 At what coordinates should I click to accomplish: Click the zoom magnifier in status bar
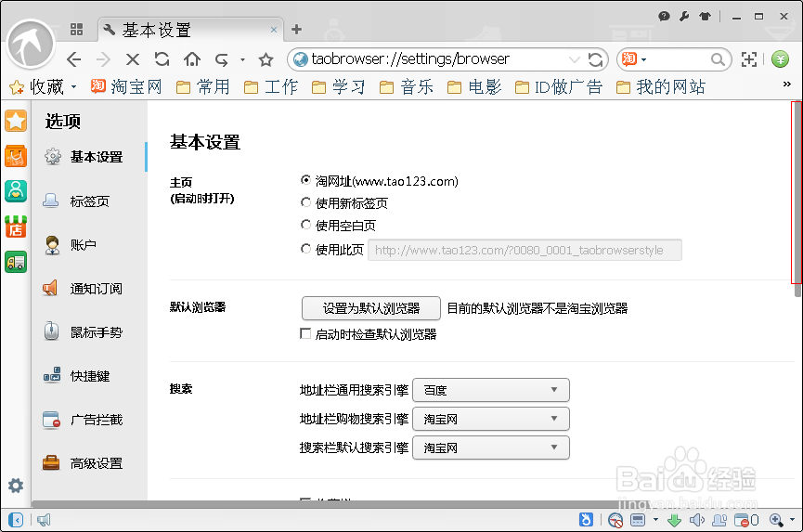(776, 520)
